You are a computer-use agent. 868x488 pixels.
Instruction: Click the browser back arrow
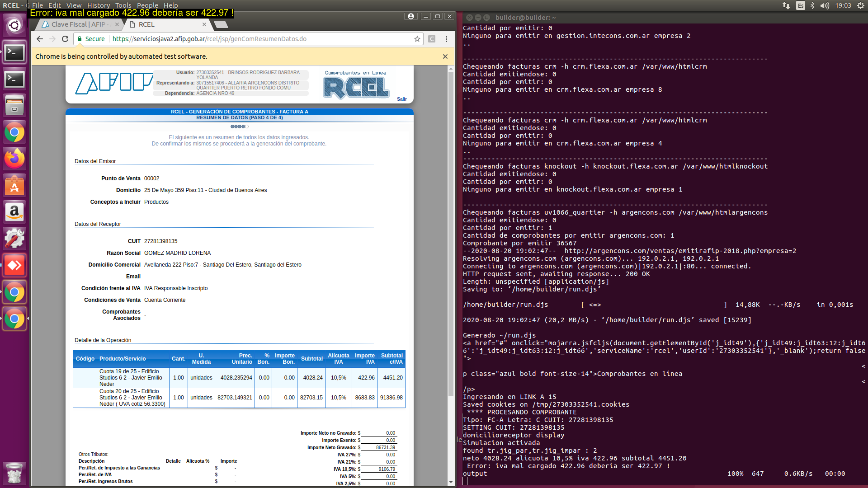coord(40,39)
